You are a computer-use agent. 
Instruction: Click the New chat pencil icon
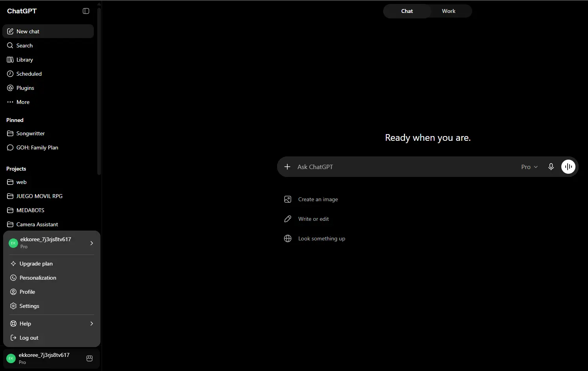[10, 31]
